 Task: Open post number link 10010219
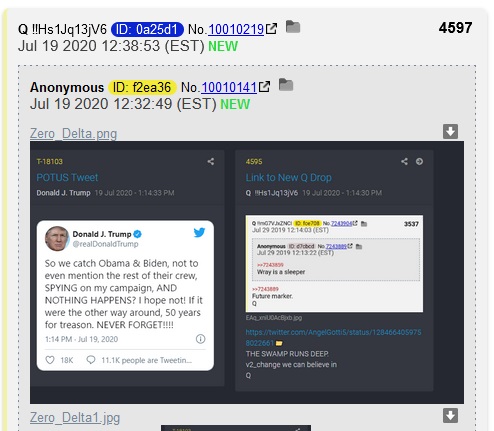coord(236,29)
